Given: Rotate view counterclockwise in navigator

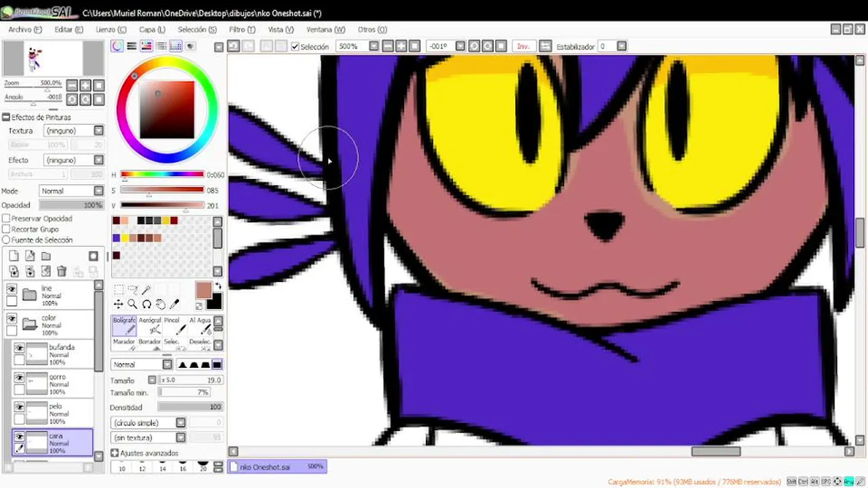Looking at the screenshot, I should click(73, 99).
